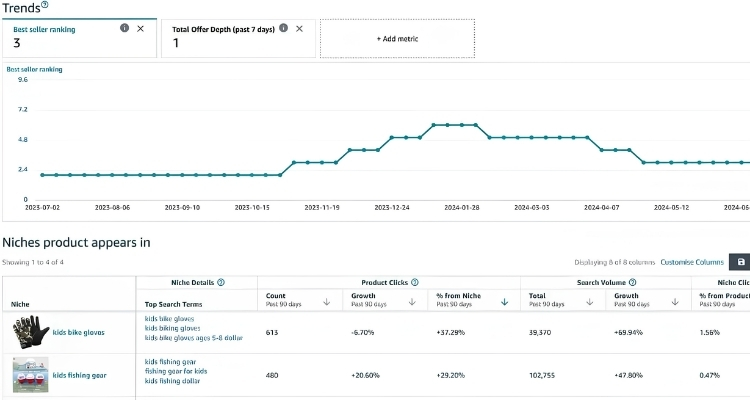Image resolution: width=750 pixels, height=400 pixels.
Task: Click the chart data point at 2023-07-02
Action: [42, 175]
